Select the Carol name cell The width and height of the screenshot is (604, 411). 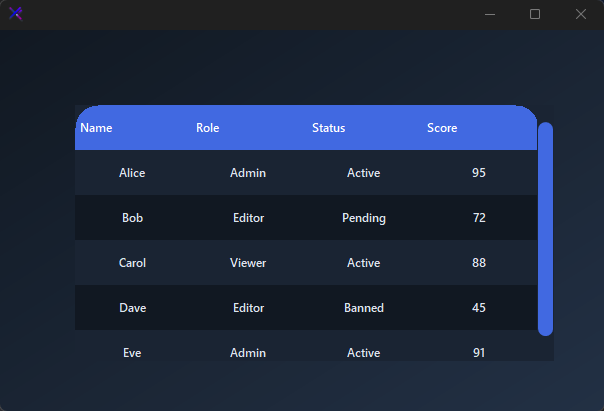tap(133, 263)
